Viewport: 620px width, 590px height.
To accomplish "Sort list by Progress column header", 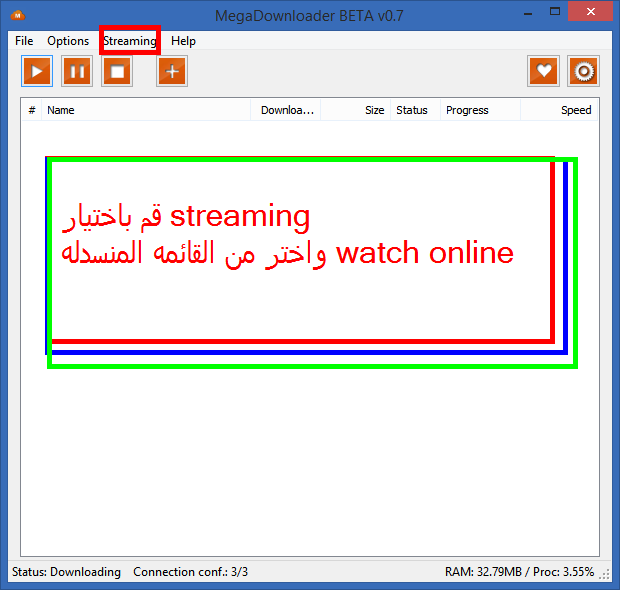I will click(x=480, y=110).
